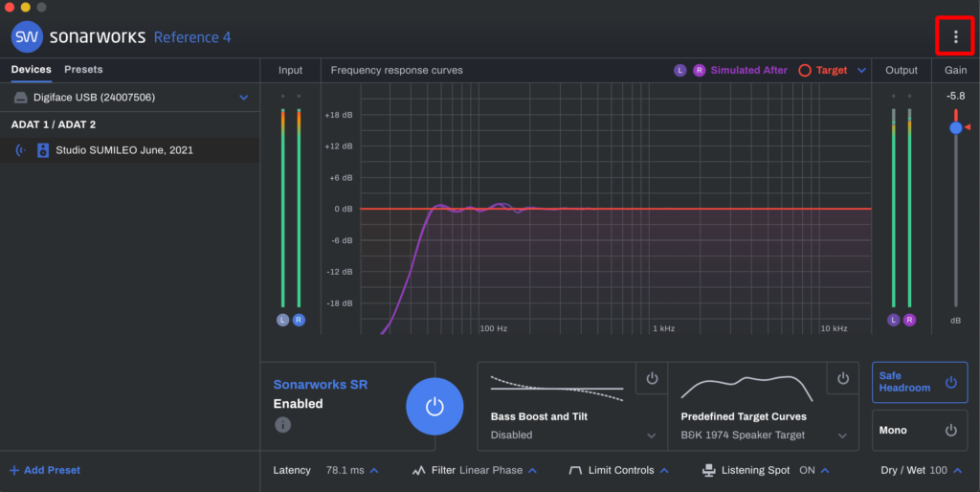This screenshot has height=492, width=980.
Task: Click the Filter waveform icon
Action: pos(419,470)
